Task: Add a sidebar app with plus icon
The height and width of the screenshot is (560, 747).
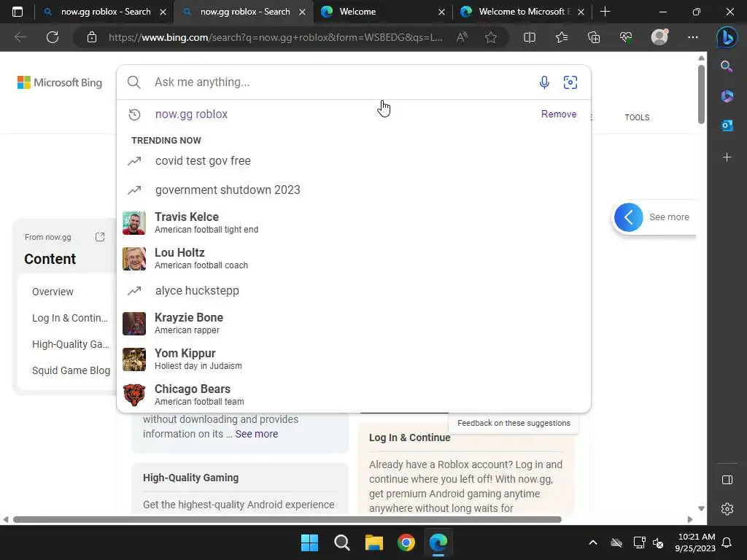Action: (x=727, y=157)
